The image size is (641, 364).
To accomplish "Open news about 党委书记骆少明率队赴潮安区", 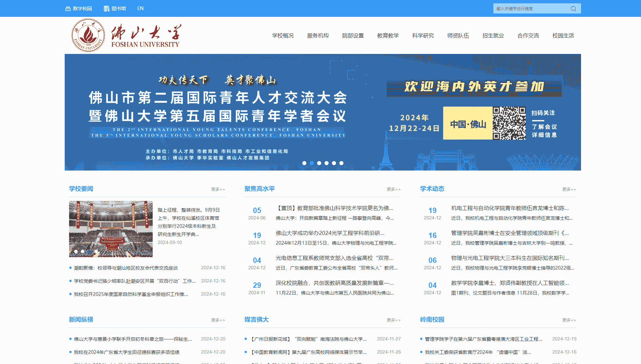I will (x=135, y=281).
